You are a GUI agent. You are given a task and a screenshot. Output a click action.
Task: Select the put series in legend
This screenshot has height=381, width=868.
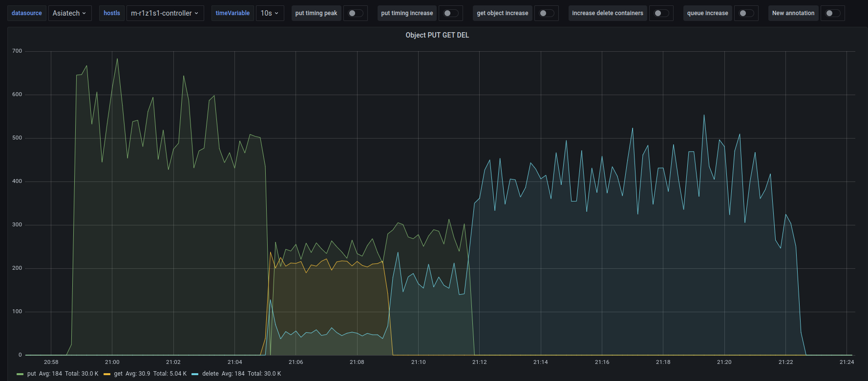(32, 374)
